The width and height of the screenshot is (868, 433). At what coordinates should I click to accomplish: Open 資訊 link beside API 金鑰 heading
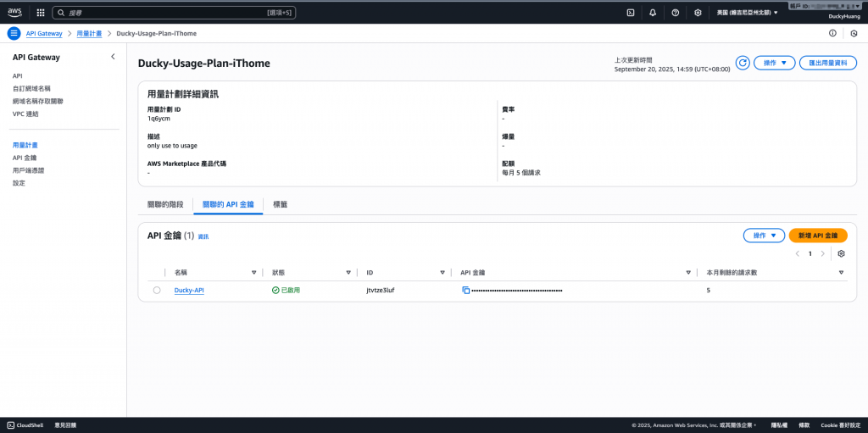203,236
